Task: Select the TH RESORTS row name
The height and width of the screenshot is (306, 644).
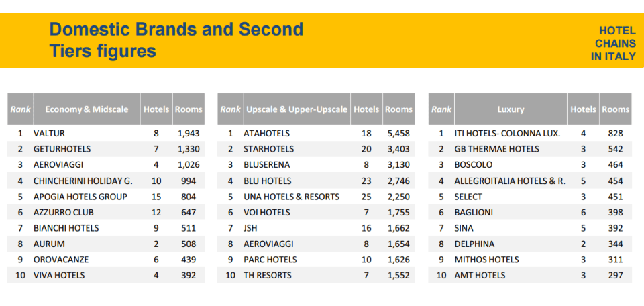Action: pyautogui.click(x=267, y=275)
